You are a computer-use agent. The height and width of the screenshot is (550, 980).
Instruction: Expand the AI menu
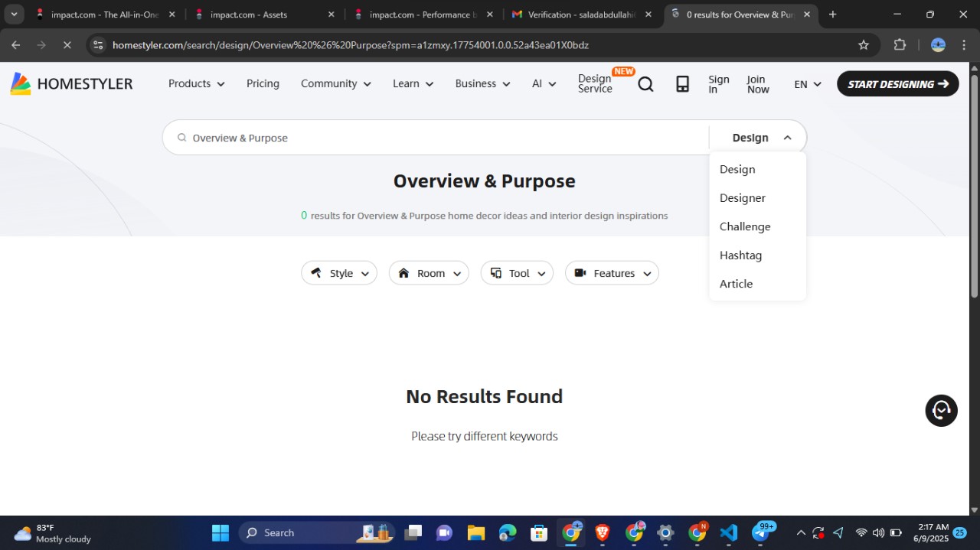click(544, 83)
